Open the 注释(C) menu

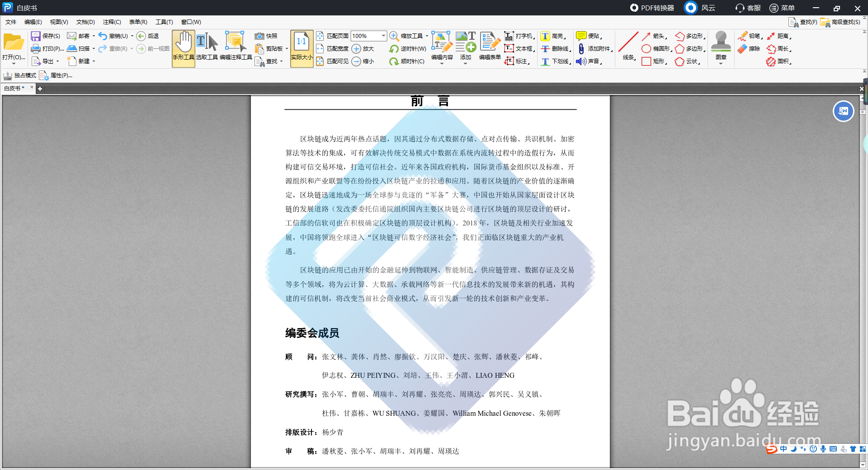pyautogui.click(x=111, y=22)
